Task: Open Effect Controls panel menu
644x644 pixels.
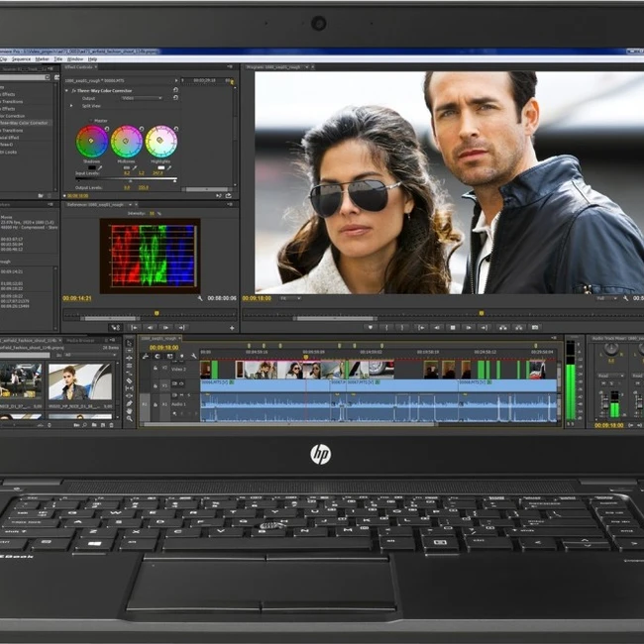Action: pos(230,66)
